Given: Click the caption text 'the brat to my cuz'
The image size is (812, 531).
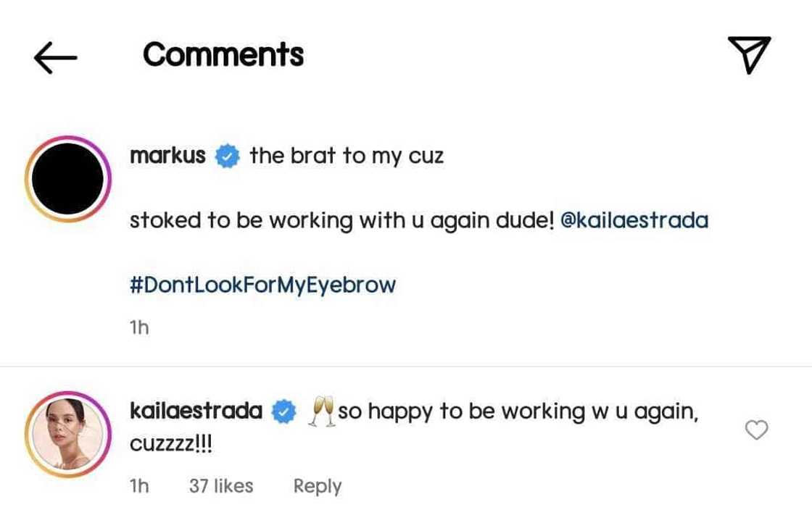Looking at the screenshot, I should tap(347, 154).
